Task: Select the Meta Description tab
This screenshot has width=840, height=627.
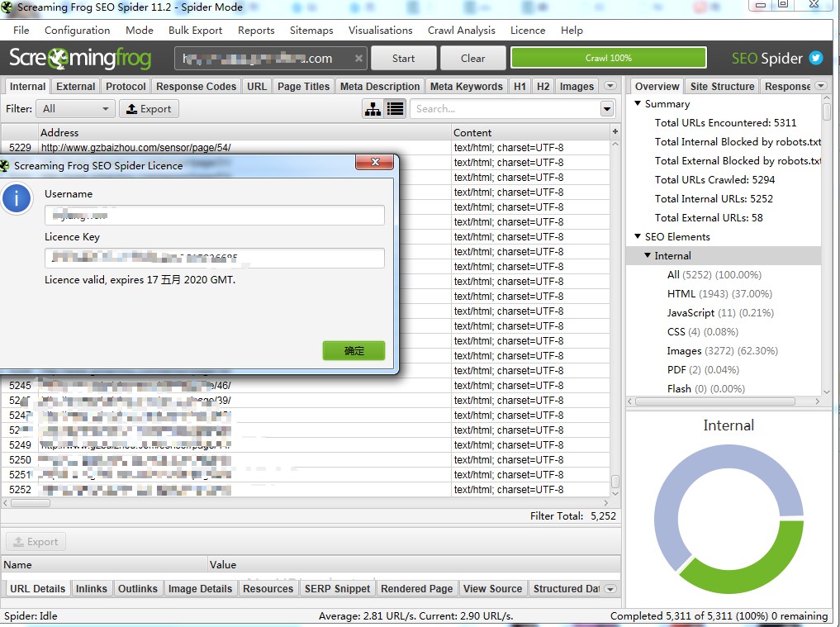Action: (x=380, y=86)
